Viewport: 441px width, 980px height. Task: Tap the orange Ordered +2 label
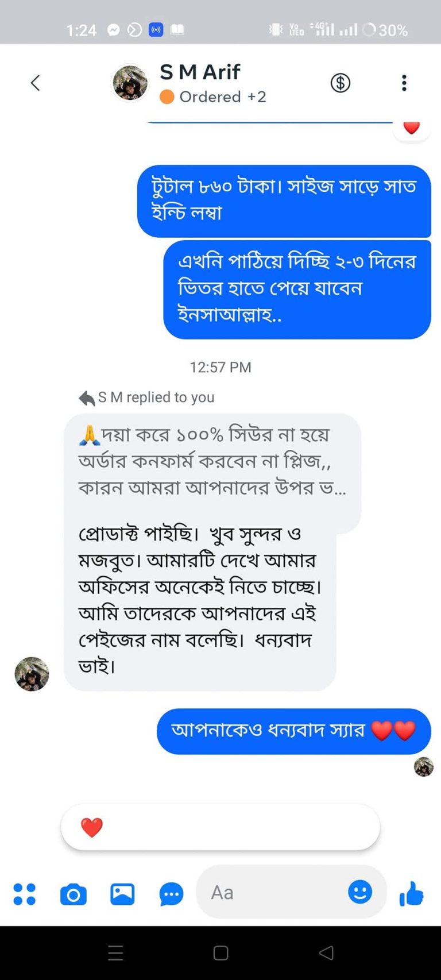tap(214, 97)
